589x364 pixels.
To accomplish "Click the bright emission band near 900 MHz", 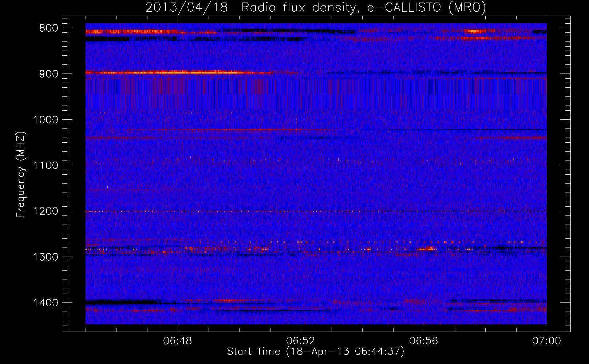I will point(179,72).
